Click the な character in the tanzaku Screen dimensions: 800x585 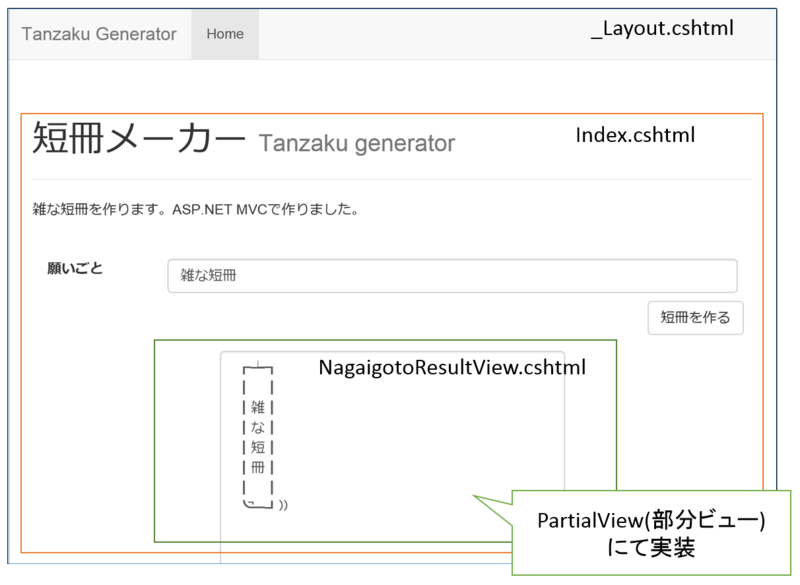(x=257, y=427)
